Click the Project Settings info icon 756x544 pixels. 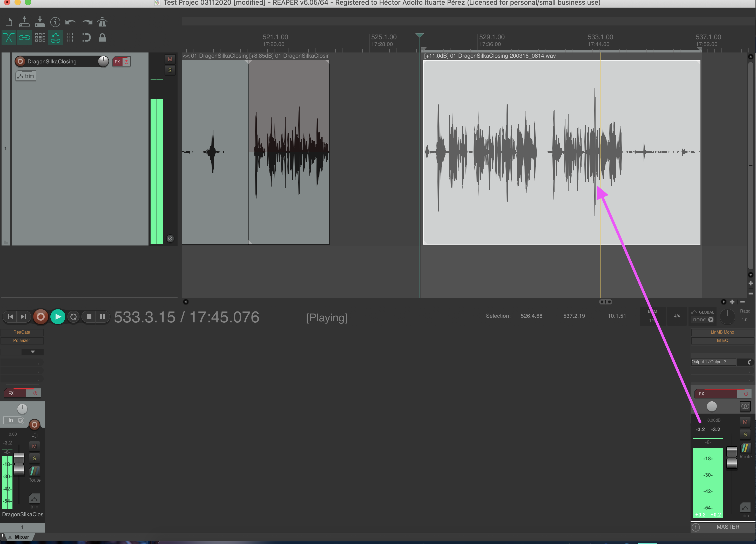pos(55,22)
